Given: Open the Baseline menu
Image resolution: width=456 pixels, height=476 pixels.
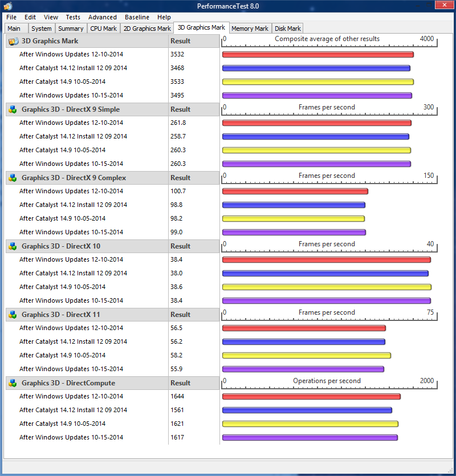Looking at the screenshot, I should click(137, 17).
